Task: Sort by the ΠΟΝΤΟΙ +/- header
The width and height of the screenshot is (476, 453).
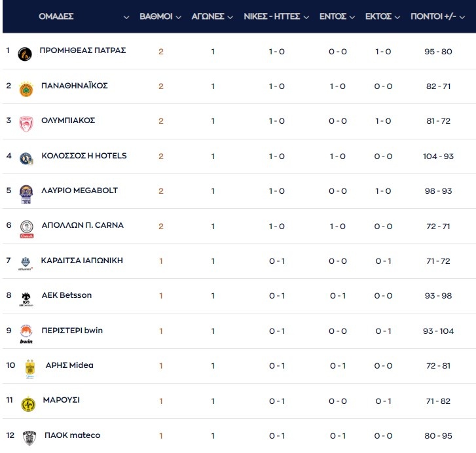Action: [x=433, y=16]
